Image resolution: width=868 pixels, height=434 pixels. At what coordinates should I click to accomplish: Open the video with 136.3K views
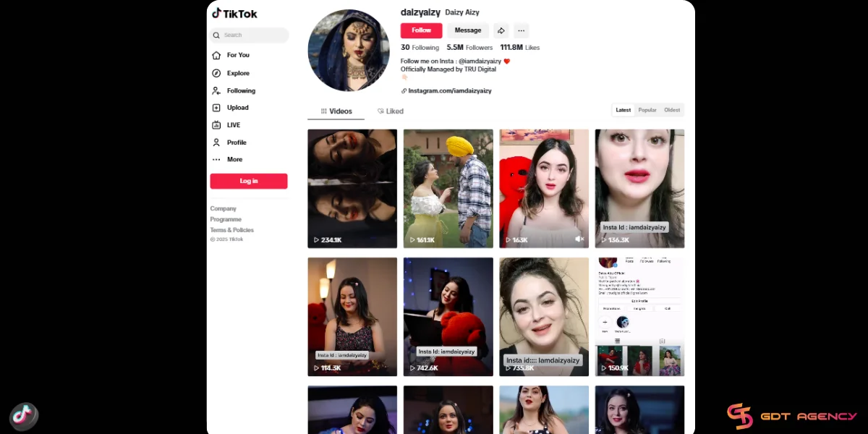[x=640, y=189]
